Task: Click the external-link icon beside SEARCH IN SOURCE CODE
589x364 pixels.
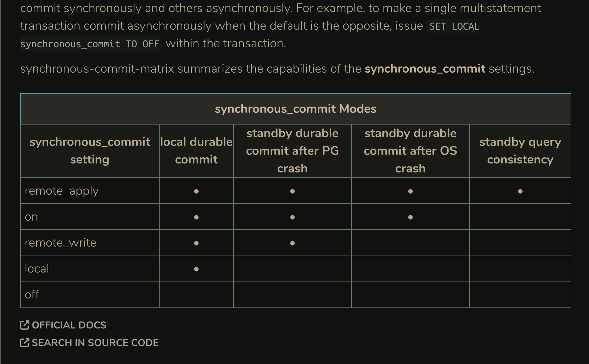Action: [x=24, y=343]
